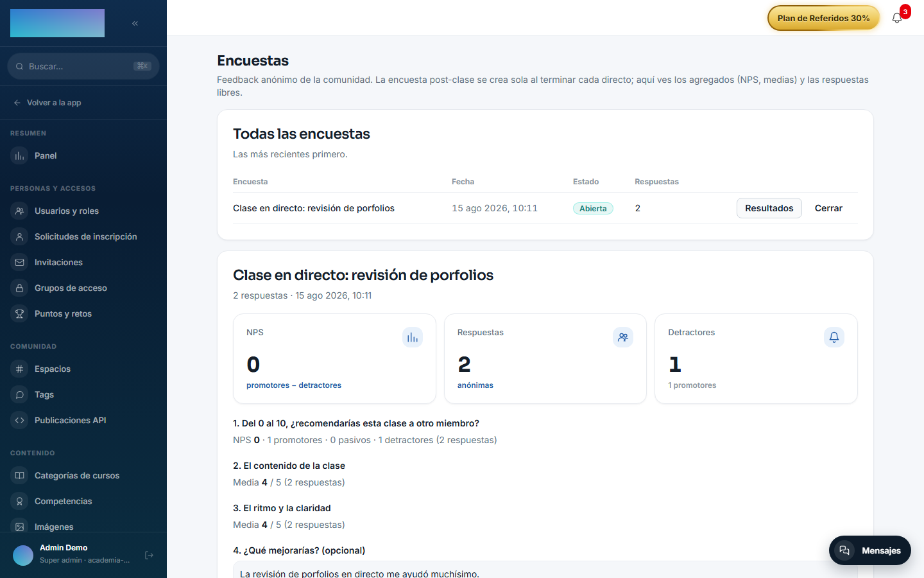
Task: Click the 1 promotores label
Action: [x=692, y=385]
